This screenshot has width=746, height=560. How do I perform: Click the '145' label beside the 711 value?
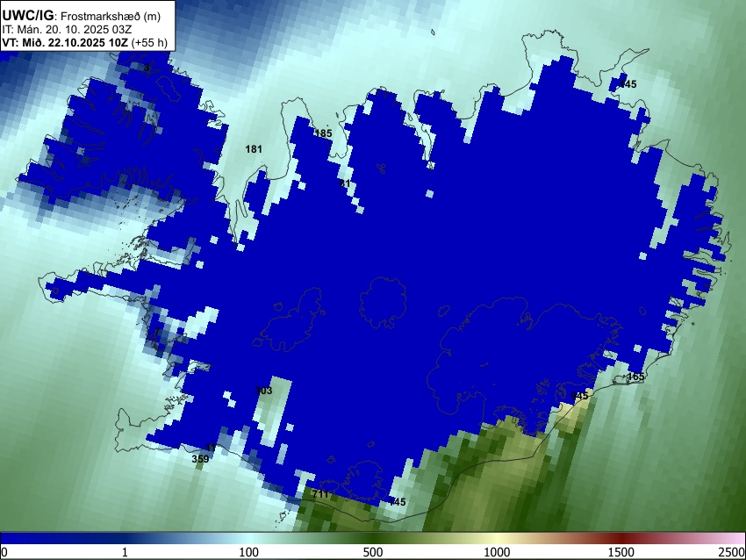coord(398,501)
